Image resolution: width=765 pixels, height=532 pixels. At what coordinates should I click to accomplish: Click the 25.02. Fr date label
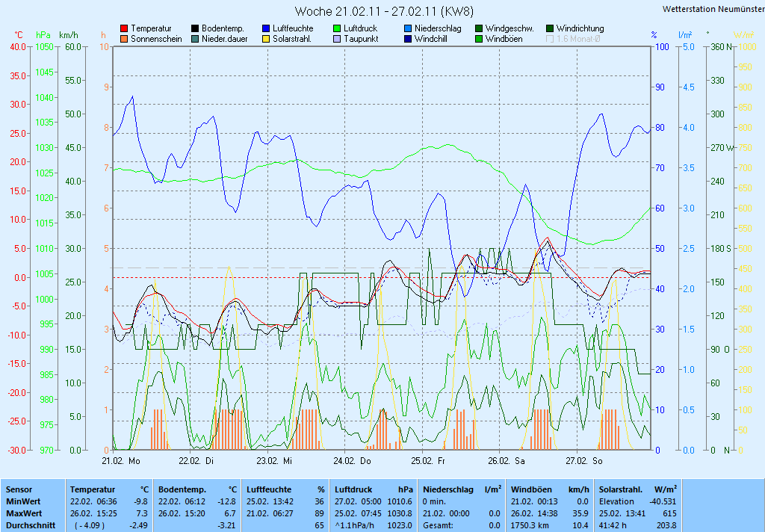(428, 461)
